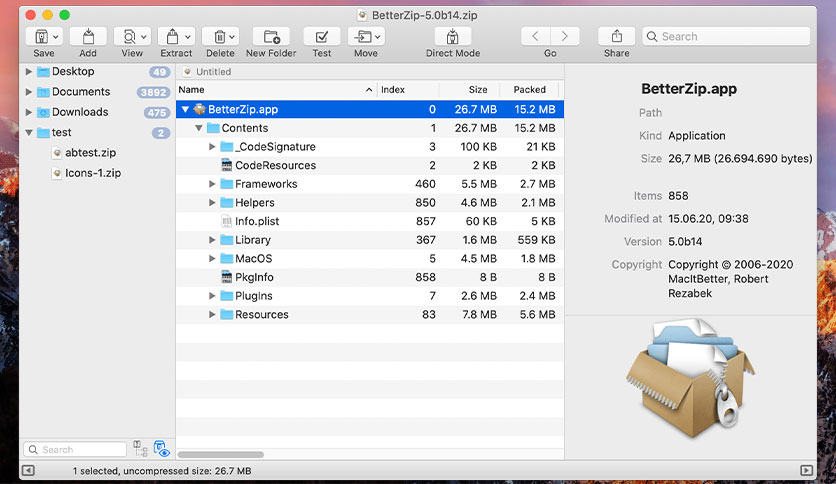Screen dimensions: 836x484
Task: Expand the Desktop sidebar folder
Action: (29, 71)
